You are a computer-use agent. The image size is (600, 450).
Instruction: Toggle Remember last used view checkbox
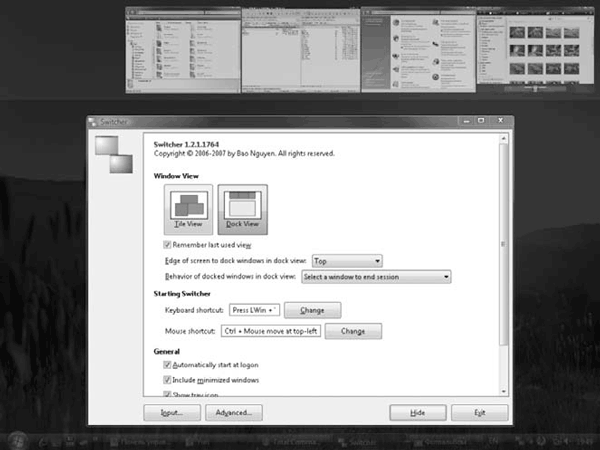coord(166,244)
